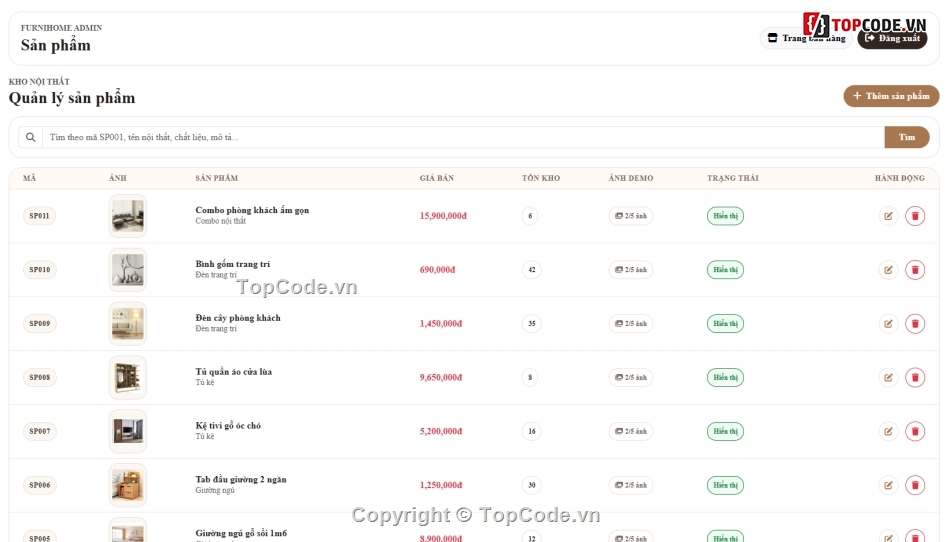The width and height of the screenshot is (950, 542).
Task: Click Hiển thị status of SP010
Action: click(x=725, y=269)
